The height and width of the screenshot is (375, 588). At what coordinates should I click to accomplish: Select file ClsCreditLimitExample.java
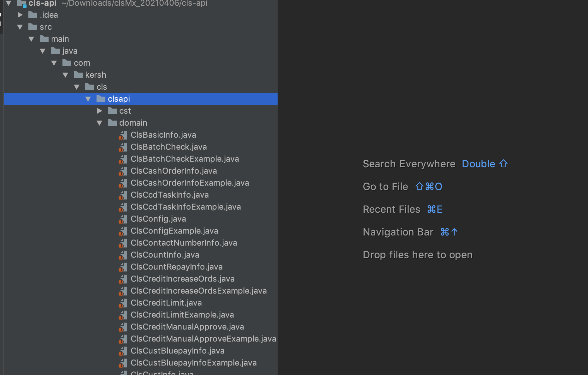tap(182, 315)
